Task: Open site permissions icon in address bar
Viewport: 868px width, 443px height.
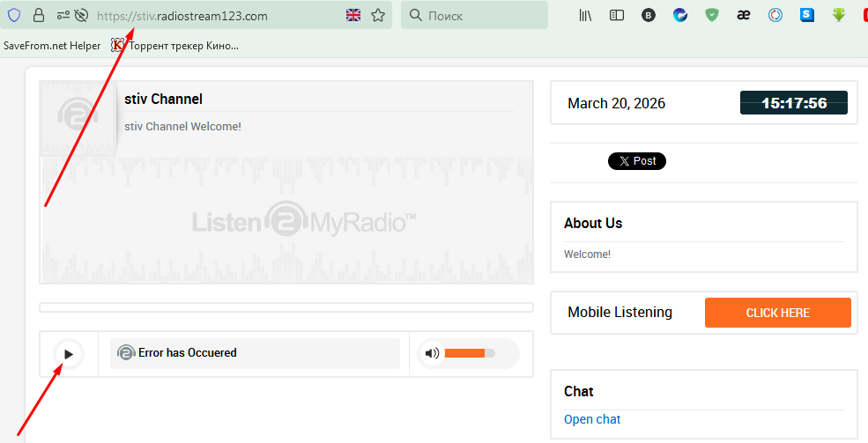Action: (x=63, y=15)
